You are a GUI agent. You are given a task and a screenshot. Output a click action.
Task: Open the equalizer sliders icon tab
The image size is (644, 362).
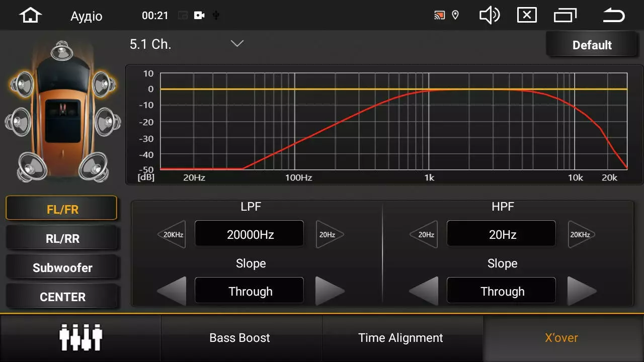[80, 338]
